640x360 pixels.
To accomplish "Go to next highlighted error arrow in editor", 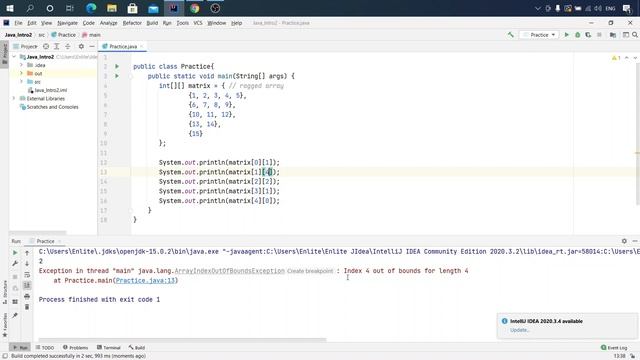I will pos(635,58).
